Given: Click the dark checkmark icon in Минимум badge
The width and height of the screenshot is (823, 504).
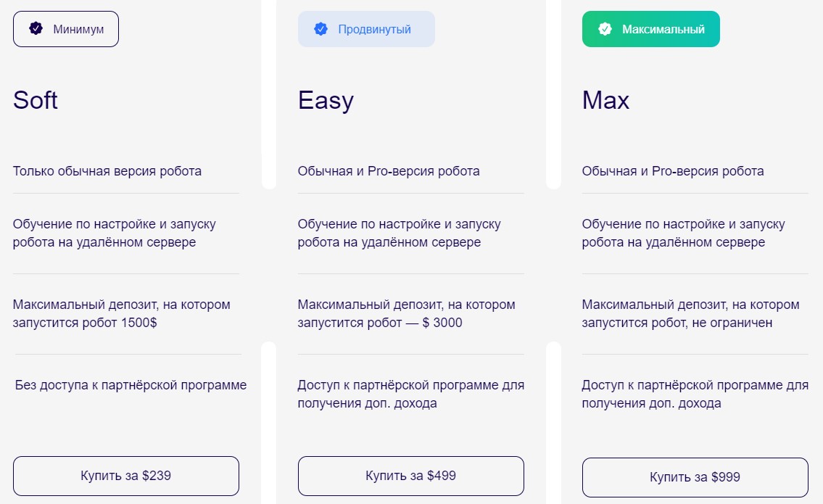Looking at the screenshot, I should point(36,29).
